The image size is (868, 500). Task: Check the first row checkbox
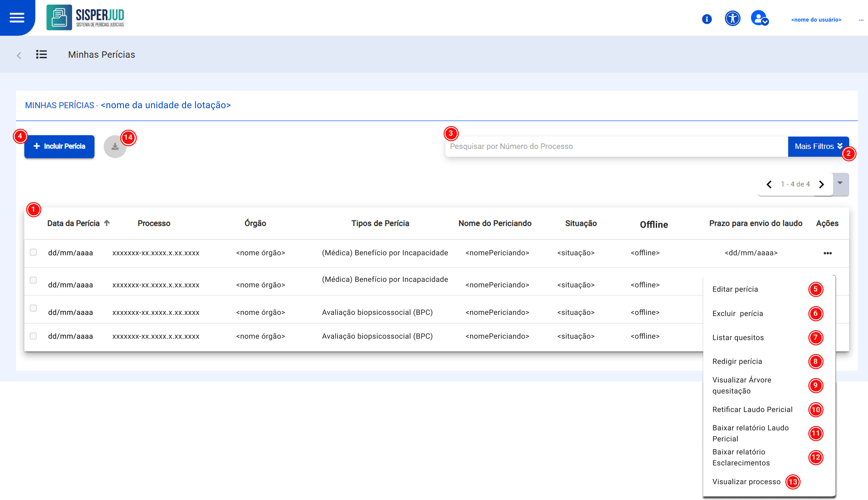[33, 252]
